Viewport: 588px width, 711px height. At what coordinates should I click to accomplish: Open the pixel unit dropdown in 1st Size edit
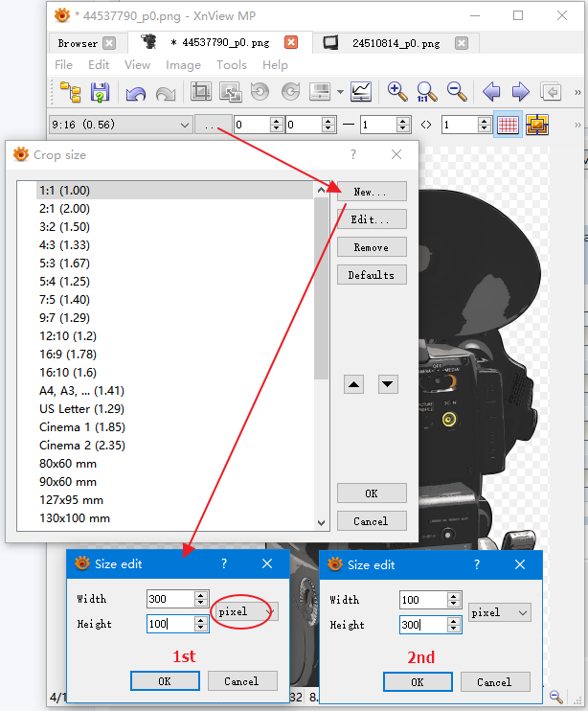tap(246, 611)
